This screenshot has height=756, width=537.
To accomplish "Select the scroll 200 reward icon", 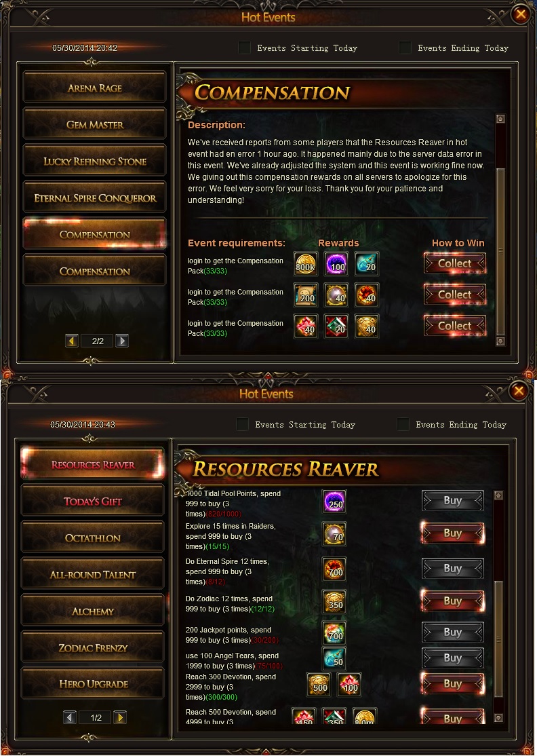I will pos(306,295).
